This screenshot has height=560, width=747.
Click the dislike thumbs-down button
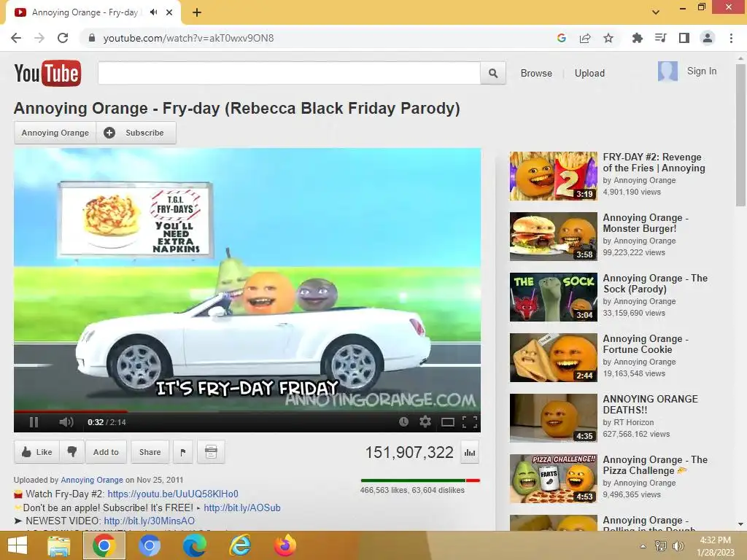[x=72, y=452]
